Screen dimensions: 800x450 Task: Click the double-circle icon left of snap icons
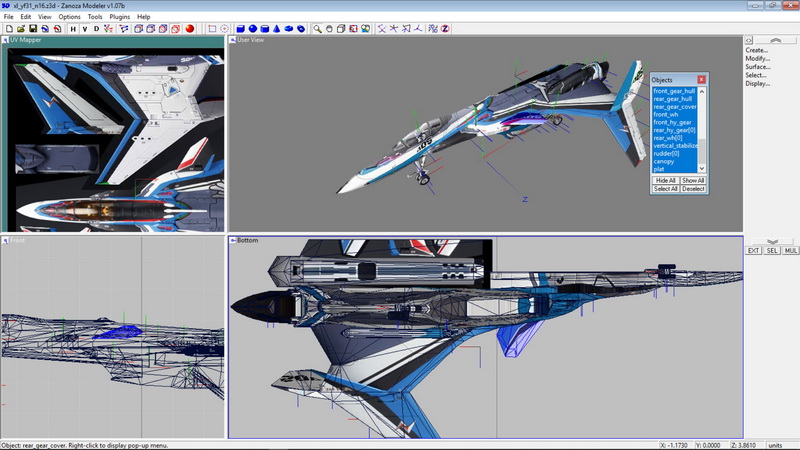pyautogui.click(x=365, y=29)
